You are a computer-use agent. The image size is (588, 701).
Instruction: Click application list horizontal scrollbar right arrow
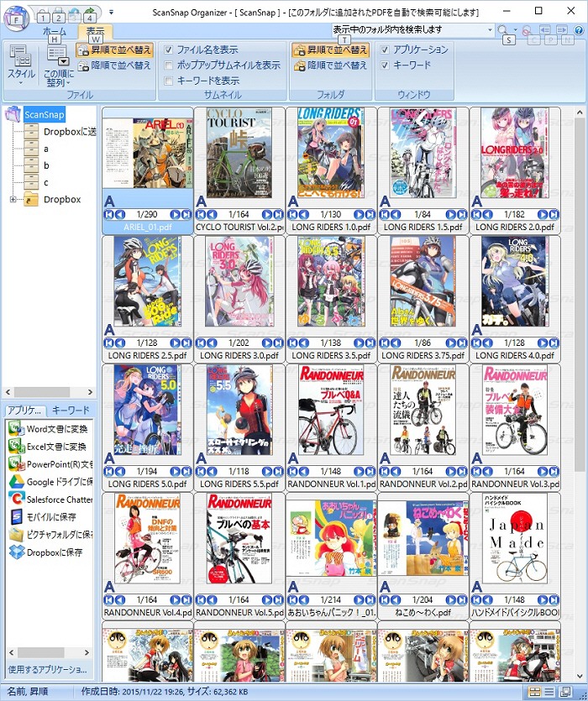pos(87,652)
